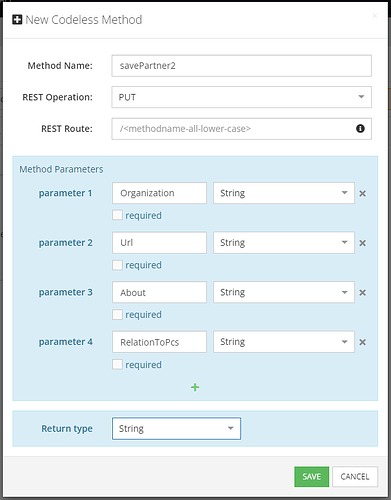The image size is (391, 500).
Task: Click the CANCEL button
Action: 355,476
